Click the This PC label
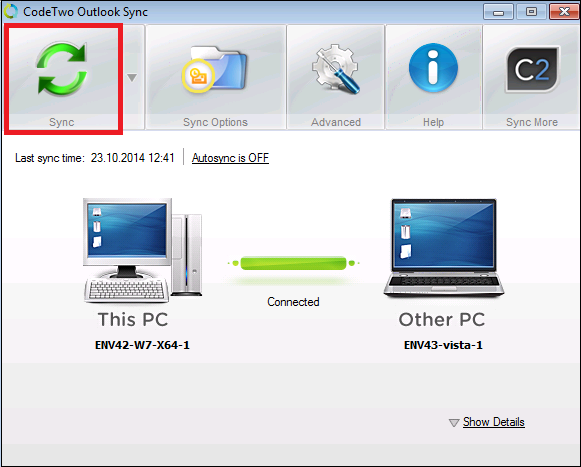Image resolution: width=581 pixels, height=467 pixels. tap(133, 319)
